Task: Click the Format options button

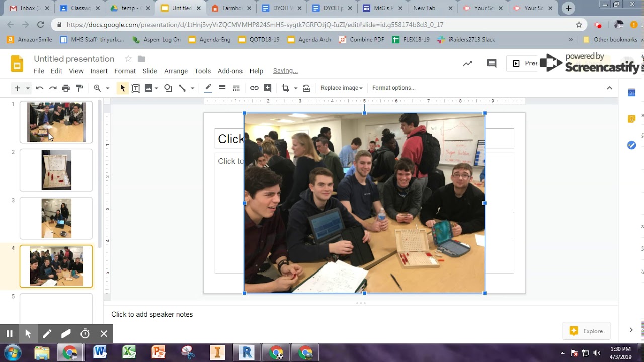Action: click(393, 88)
